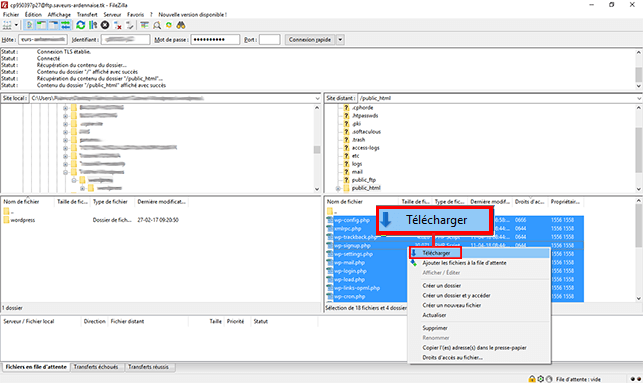Switch to Transferts échoués tab
The height and width of the screenshot is (383, 643).
pos(96,367)
